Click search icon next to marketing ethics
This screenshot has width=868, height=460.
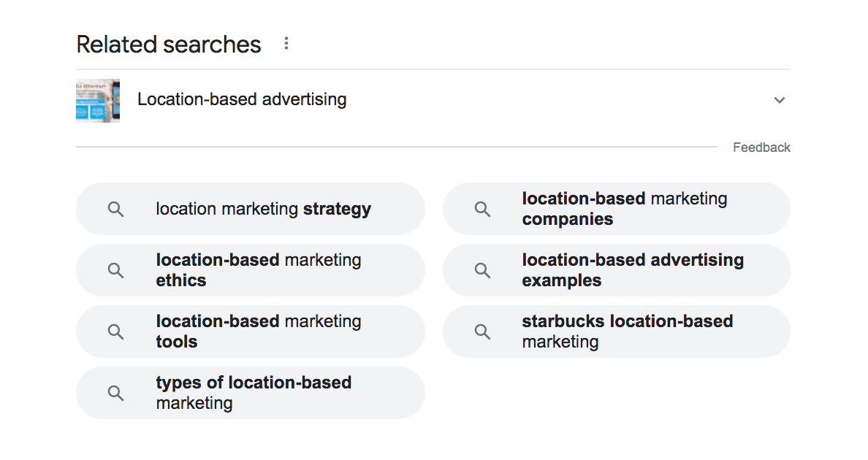[115, 270]
